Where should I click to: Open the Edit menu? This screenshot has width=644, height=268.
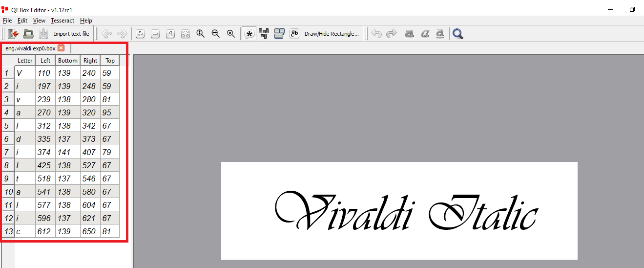22,21
